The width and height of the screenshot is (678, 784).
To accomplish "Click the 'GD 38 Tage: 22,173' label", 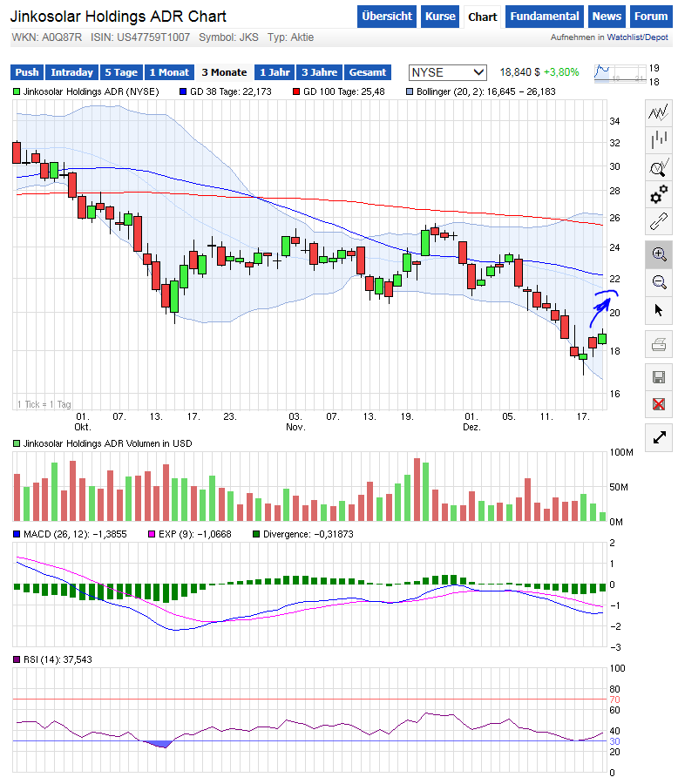I will pos(231,92).
